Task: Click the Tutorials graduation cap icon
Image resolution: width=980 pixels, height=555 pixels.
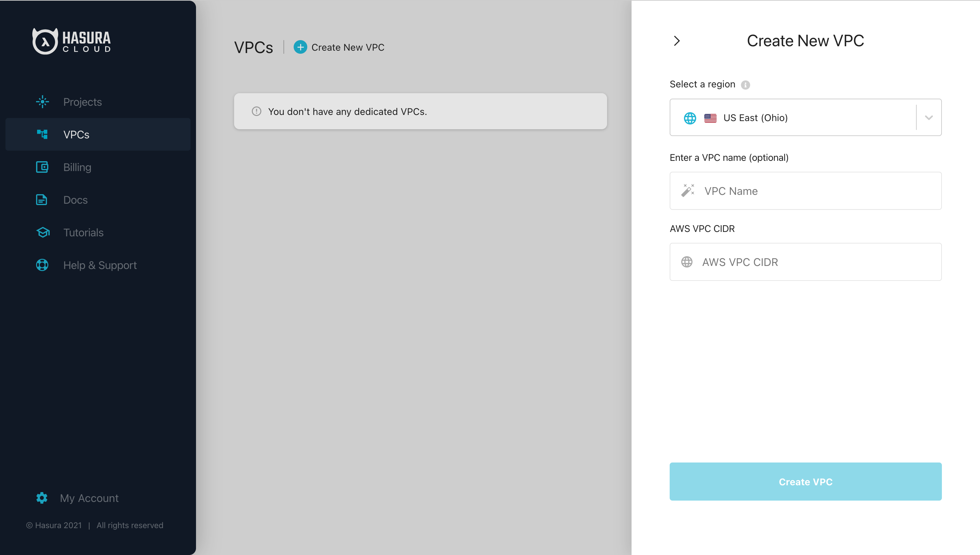Action: click(x=43, y=232)
